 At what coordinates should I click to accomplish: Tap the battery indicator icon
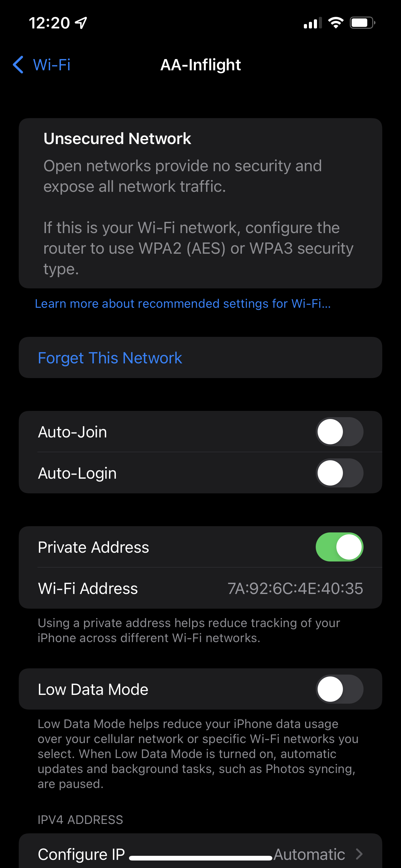point(362,23)
